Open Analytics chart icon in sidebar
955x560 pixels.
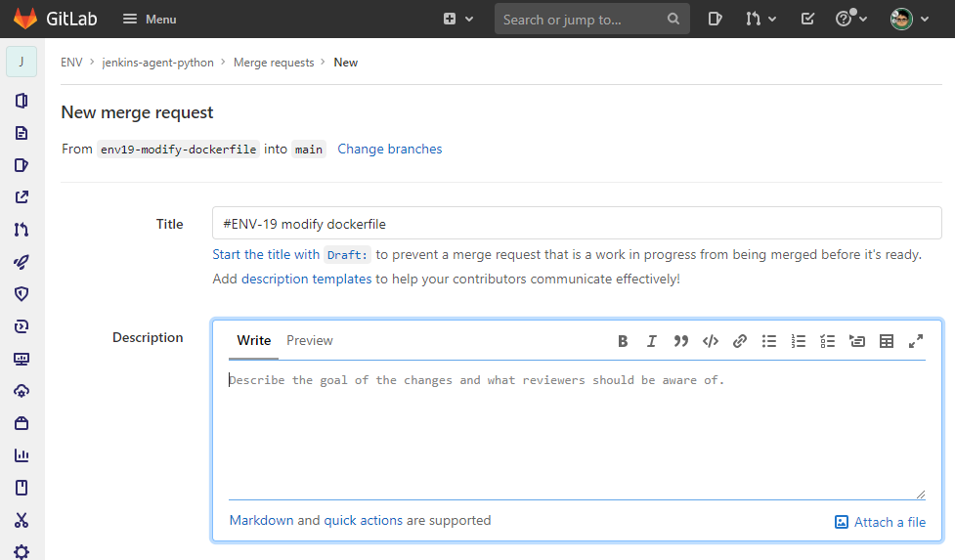click(x=22, y=455)
